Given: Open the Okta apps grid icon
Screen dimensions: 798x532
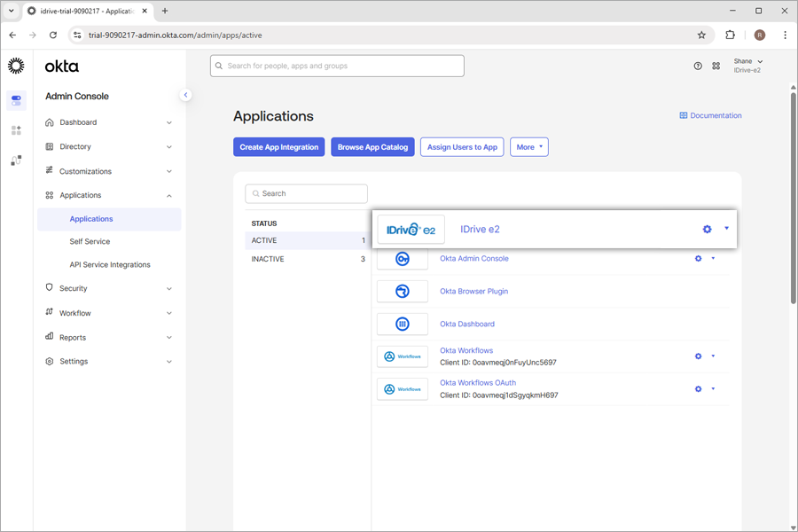Looking at the screenshot, I should point(716,66).
